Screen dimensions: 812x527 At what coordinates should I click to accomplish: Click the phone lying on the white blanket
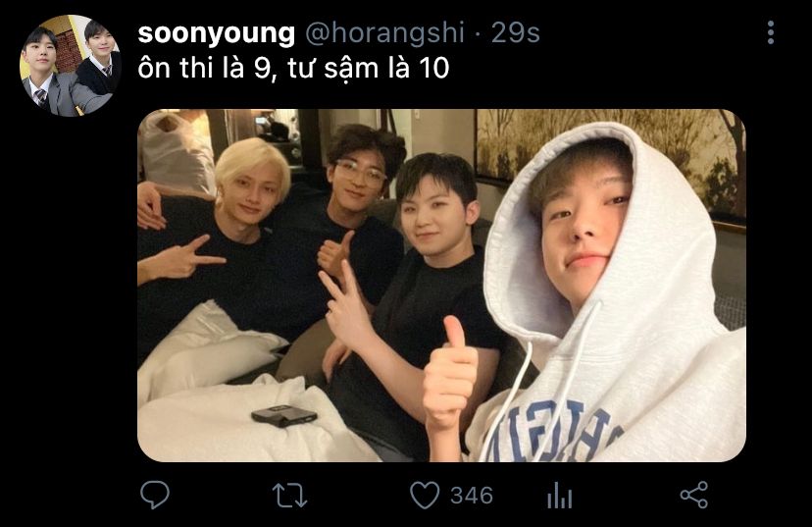[284, 415]
